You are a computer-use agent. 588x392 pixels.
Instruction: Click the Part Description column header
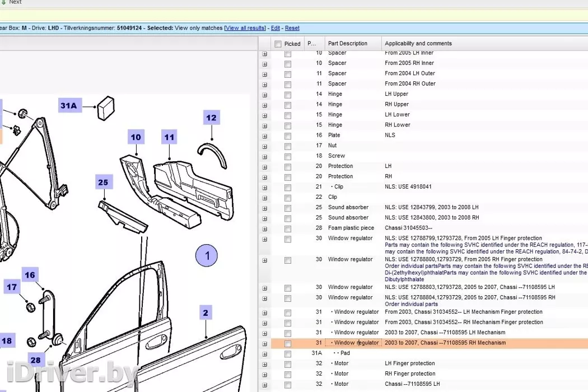click(353, 44)
